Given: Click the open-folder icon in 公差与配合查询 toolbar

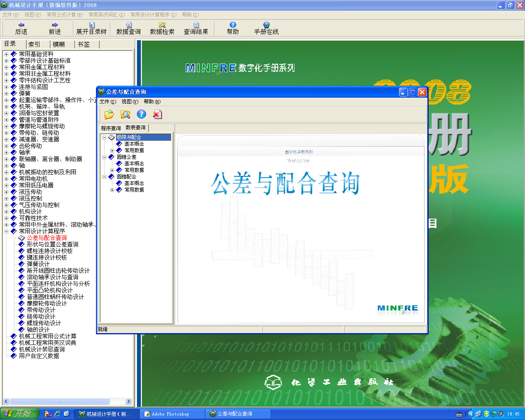Looking at the screenshot, I should [109, 114].
